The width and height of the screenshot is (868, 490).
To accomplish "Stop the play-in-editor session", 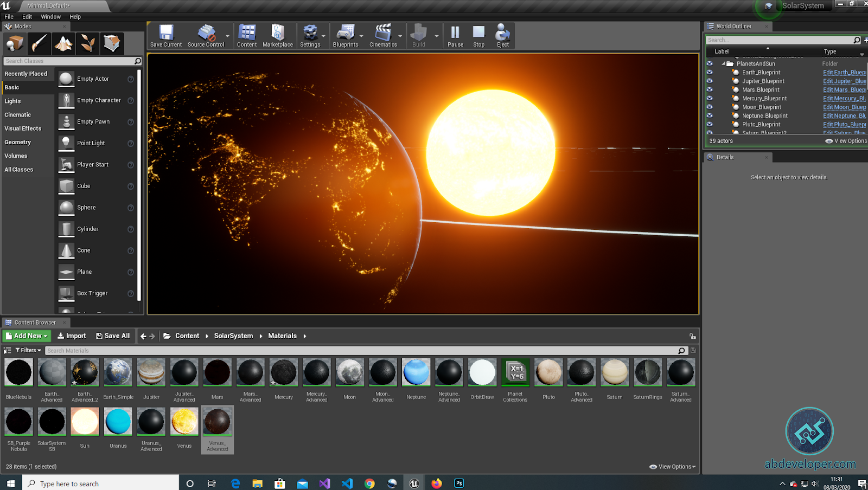I will pos(478,34).
